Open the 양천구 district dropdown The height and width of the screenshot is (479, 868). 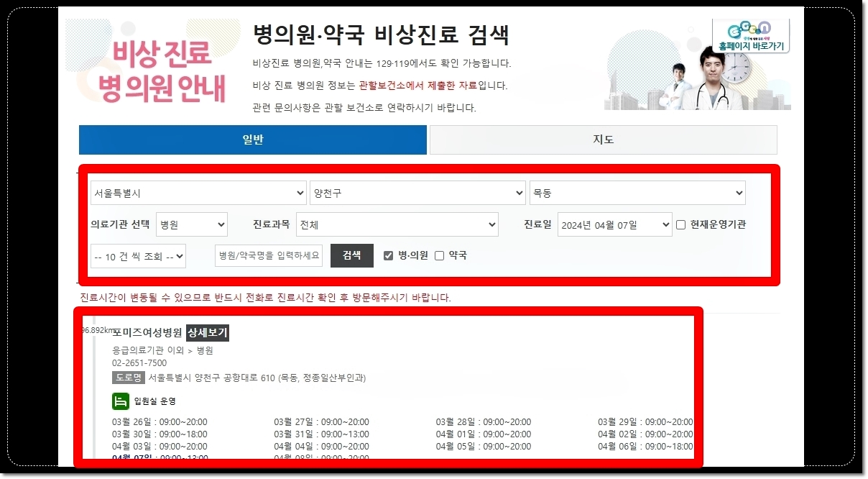(418, 193)
